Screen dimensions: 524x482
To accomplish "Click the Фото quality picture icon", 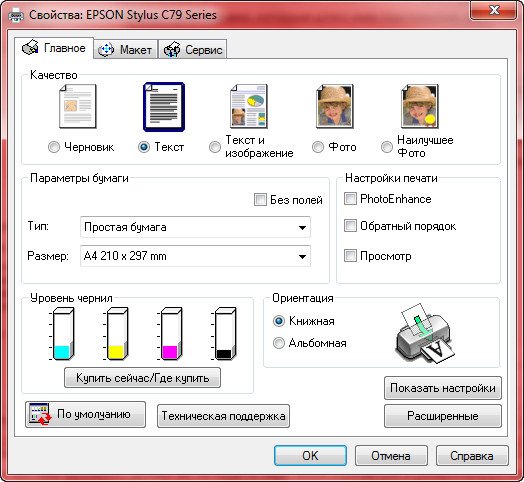I will coord(335,106).
